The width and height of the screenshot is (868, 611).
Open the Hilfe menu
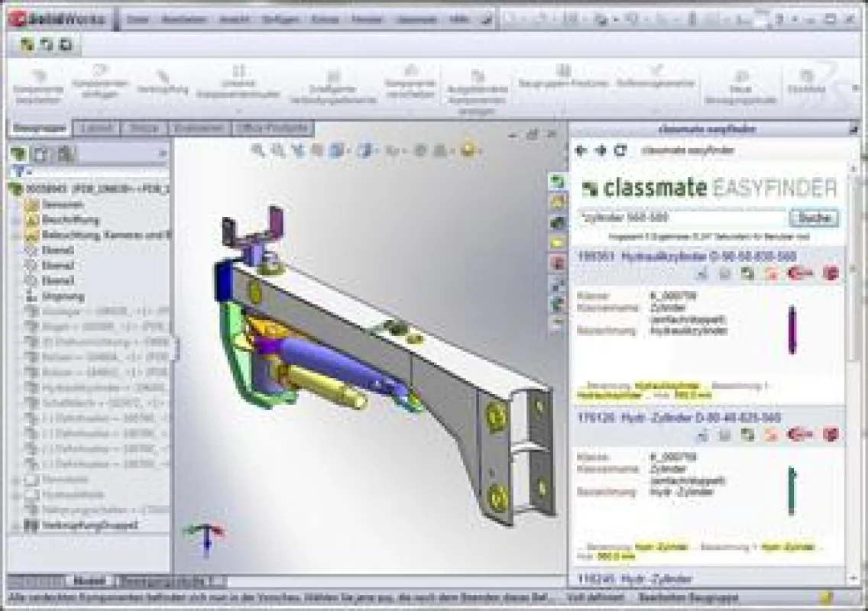pyautogui.click(x=458, y=19)
